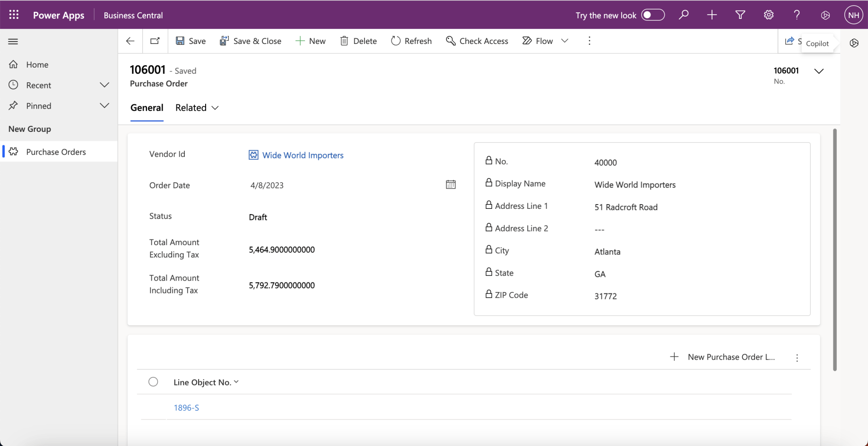Click the search magnifier icon in header
The height and width of the screenshot is (446, 868).
click(684, 15)
